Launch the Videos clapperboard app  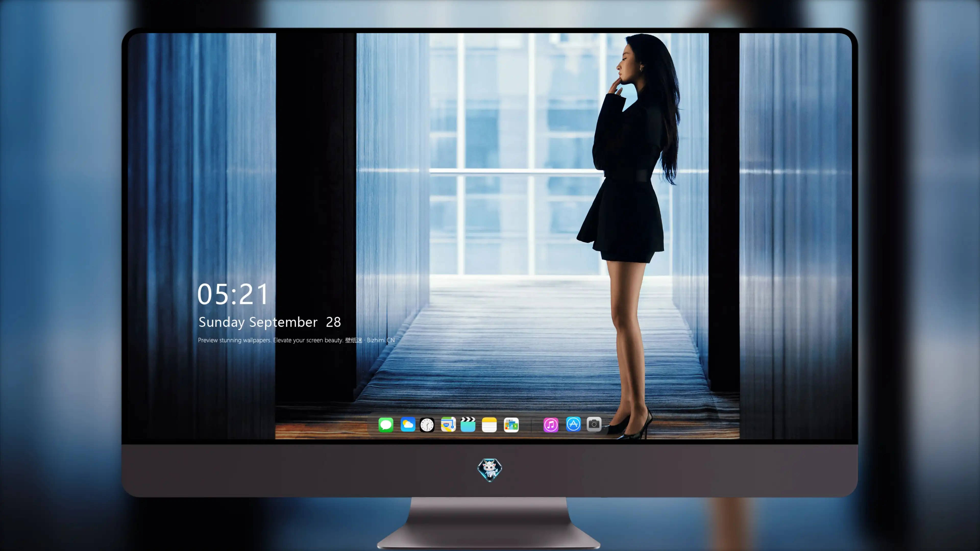pyautogui.click(x=468, y=424)
